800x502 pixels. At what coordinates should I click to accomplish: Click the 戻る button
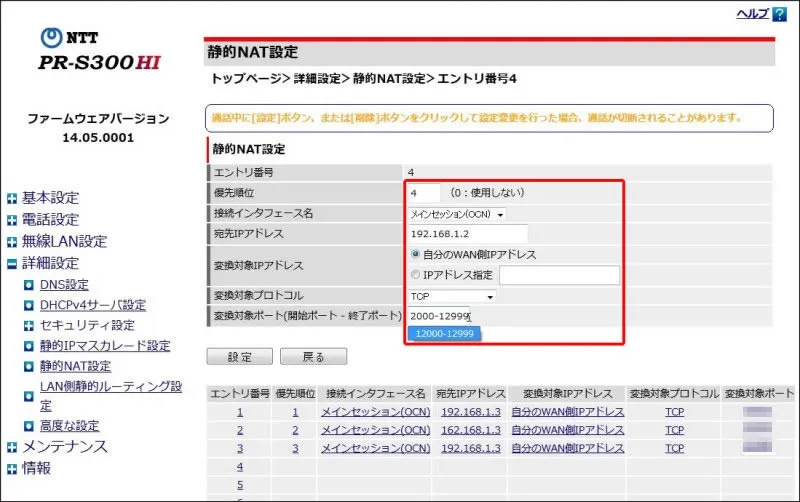(x=313, y=357)
